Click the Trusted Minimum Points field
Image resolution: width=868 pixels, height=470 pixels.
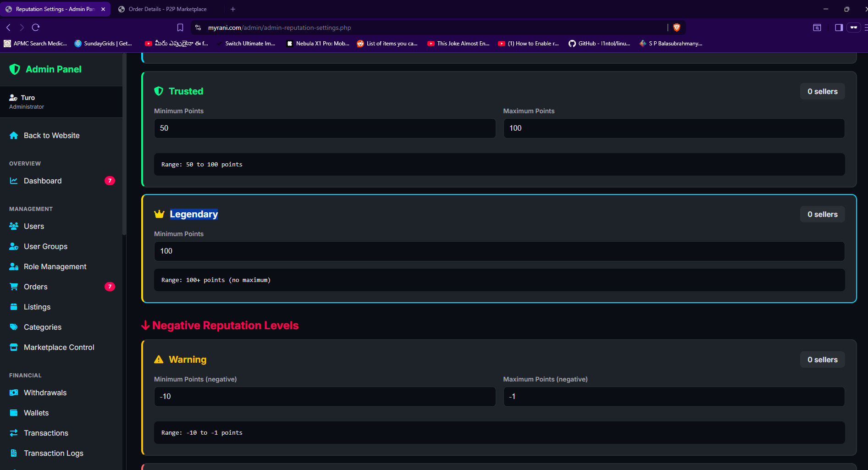click(325, 128)
